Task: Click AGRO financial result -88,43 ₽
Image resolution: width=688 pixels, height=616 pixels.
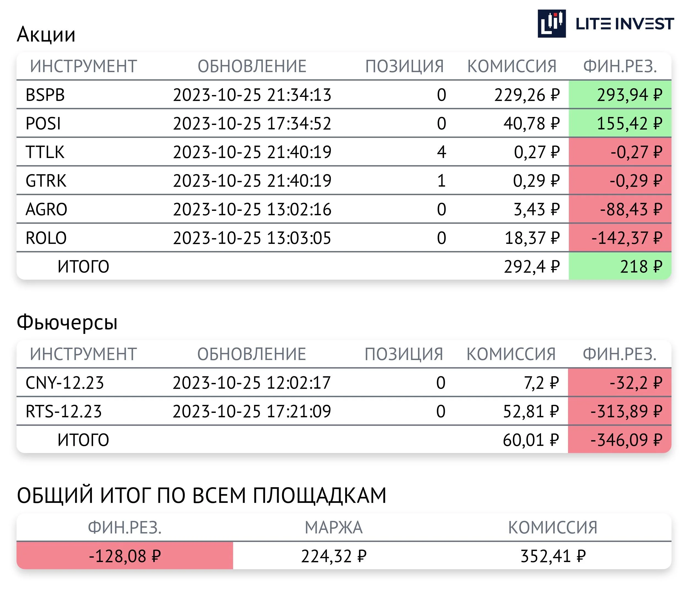Action: tap(620, 209)
